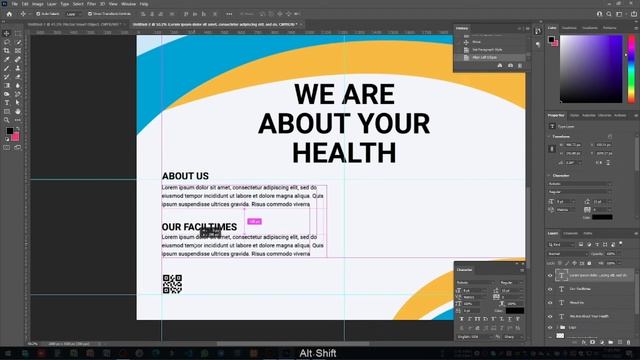This screenshot has height=360, width=640.
Task: Select the Move state in History panel
Action: pyautogui.click(x=476, y=42)
